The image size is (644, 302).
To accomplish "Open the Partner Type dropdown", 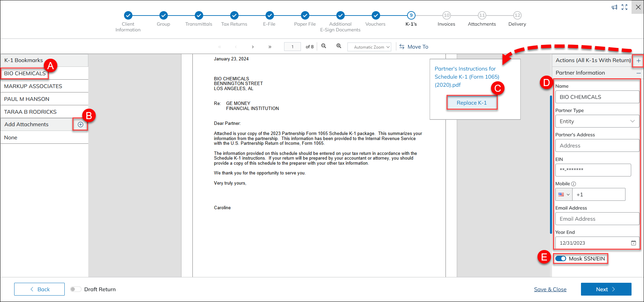I will (597, 121).
